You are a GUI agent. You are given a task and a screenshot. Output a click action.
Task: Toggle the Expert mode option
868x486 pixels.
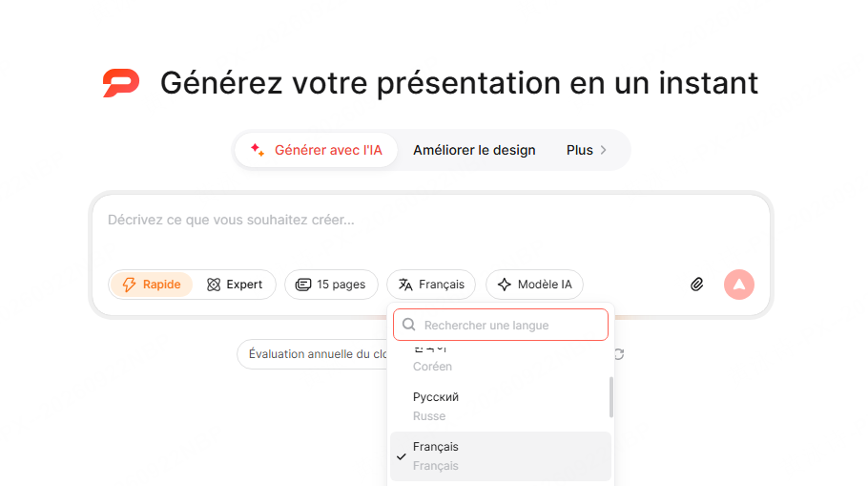(235, 285)
